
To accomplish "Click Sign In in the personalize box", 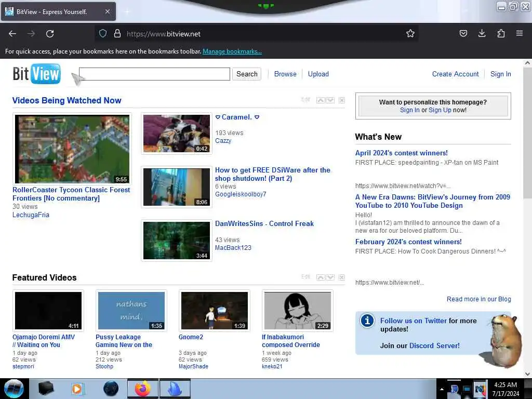I will [409, 110].
